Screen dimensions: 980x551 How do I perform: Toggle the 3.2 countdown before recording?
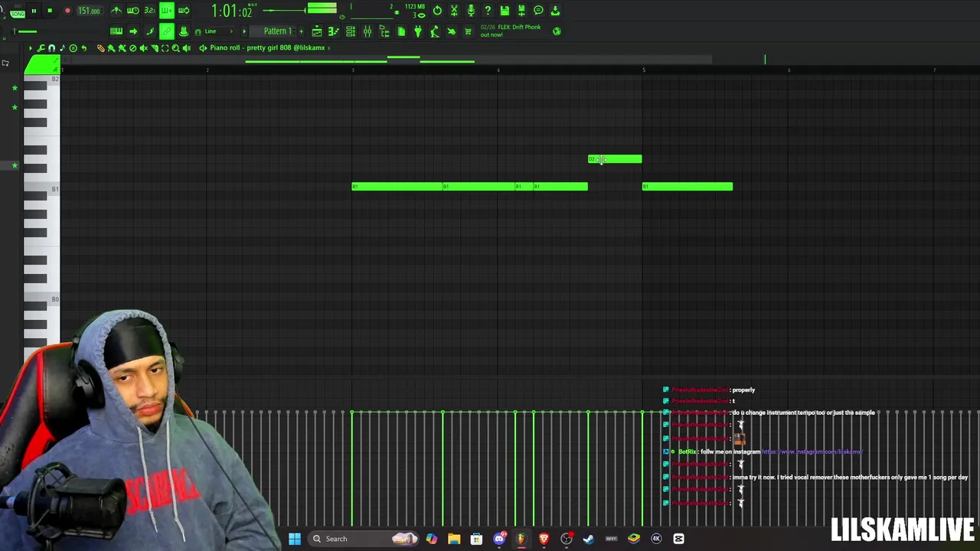point(150,11)
